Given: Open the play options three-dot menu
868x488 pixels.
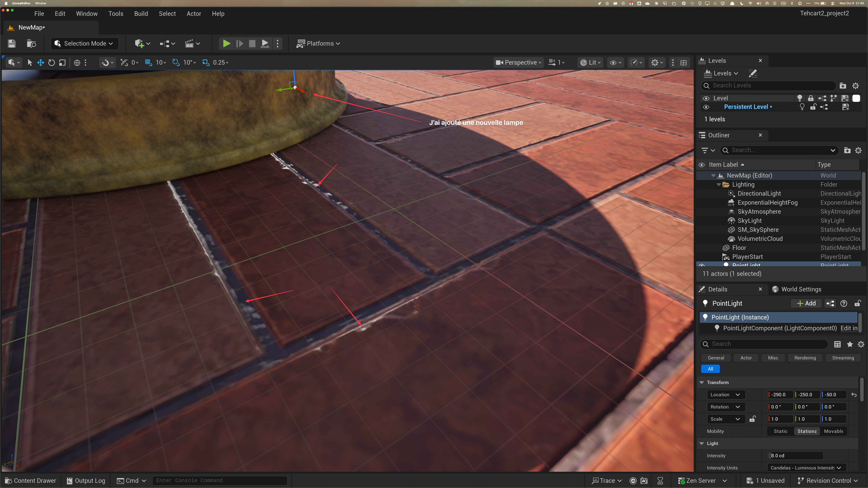Looking at the screenshot, I should [278, 43].
